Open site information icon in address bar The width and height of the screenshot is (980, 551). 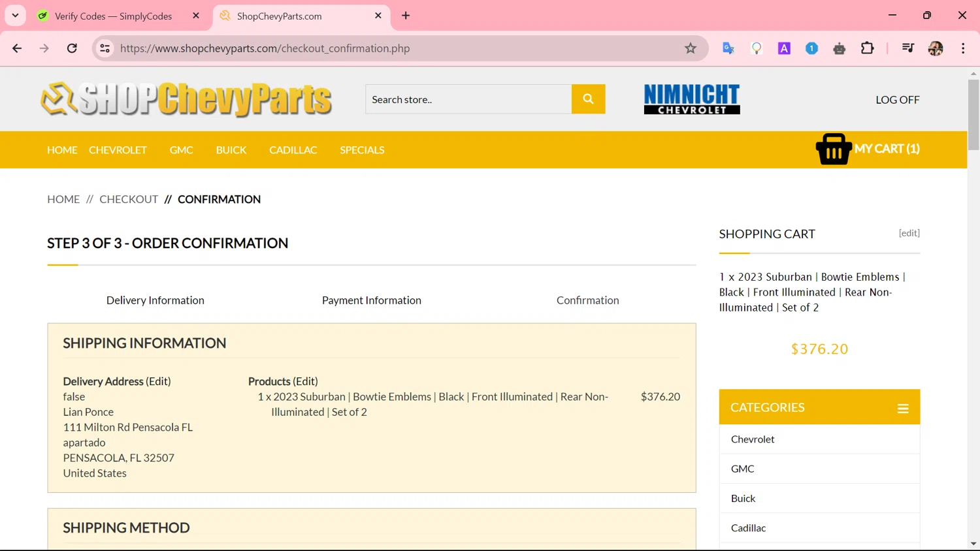(x=105, y=48)
